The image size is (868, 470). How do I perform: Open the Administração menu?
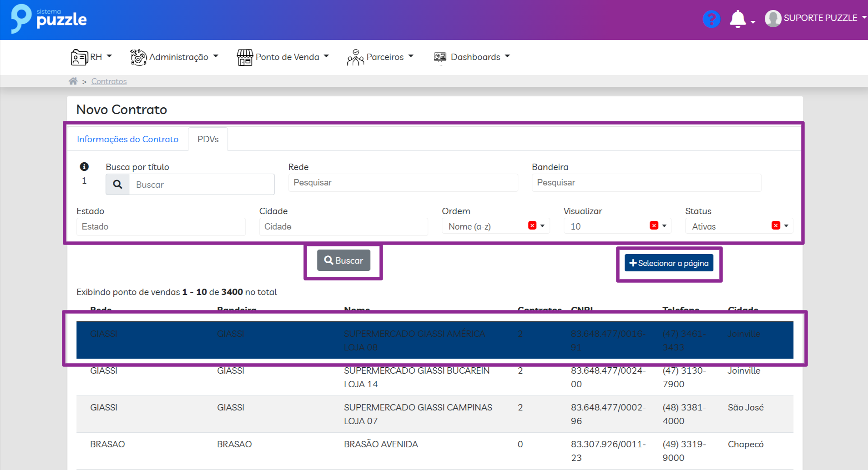coord(174,57)
